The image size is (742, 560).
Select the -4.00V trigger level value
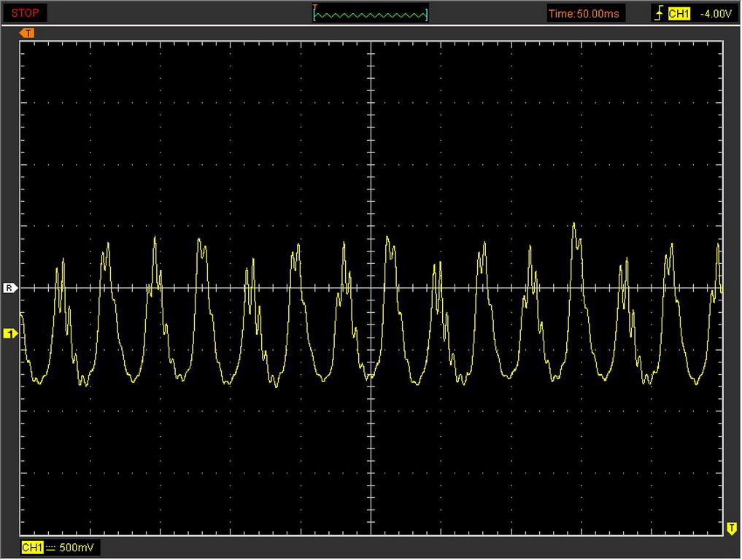coord(716,14)
